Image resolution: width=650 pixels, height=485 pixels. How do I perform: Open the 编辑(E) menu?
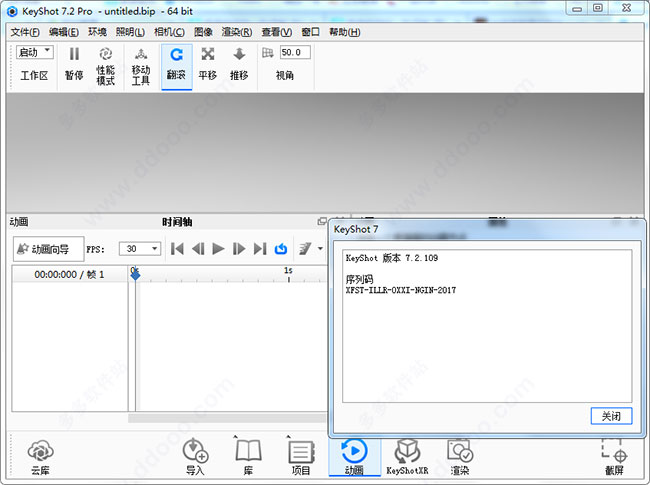pos(64,32)
